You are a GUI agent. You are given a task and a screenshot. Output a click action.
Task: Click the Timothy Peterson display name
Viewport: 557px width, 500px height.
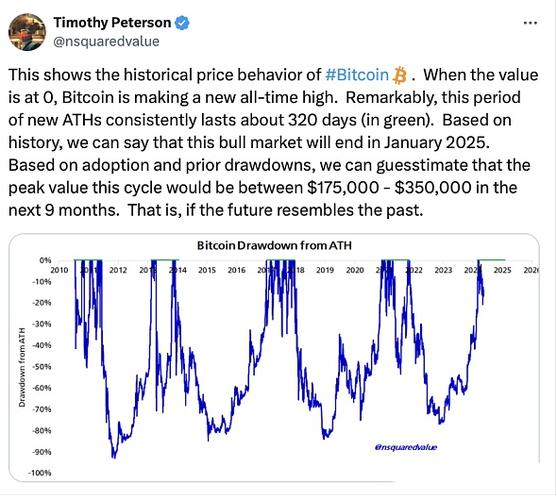(112, 23)
